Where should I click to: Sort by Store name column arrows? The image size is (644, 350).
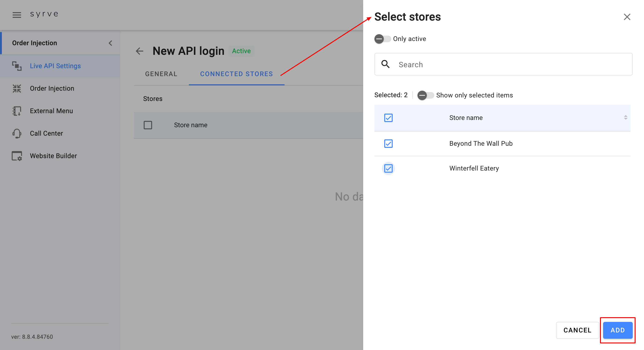coord(625,117)
